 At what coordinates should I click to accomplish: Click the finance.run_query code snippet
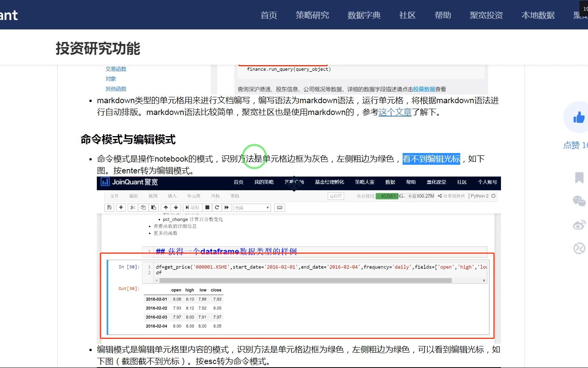click(x=289, y=69)
